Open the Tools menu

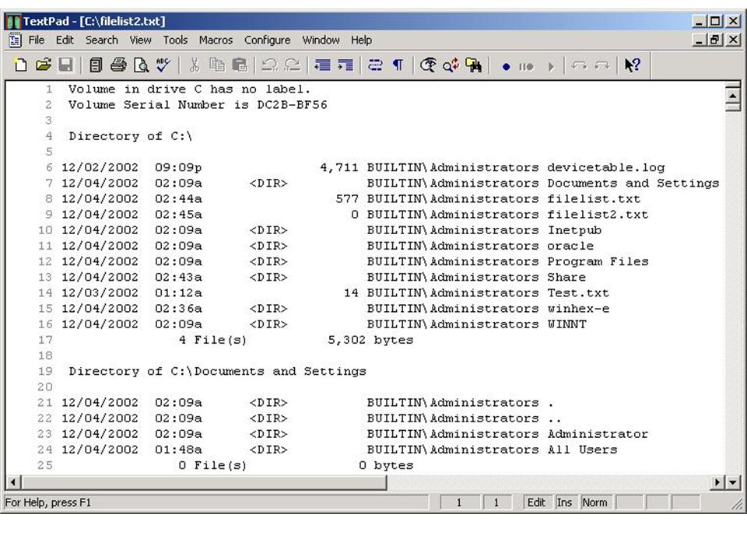point(175,40)
